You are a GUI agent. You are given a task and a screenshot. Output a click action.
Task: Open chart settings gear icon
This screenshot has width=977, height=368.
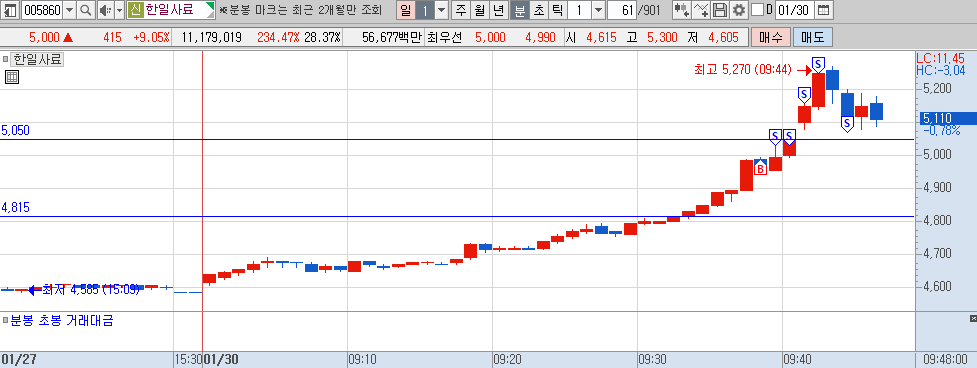click(739, 10)
